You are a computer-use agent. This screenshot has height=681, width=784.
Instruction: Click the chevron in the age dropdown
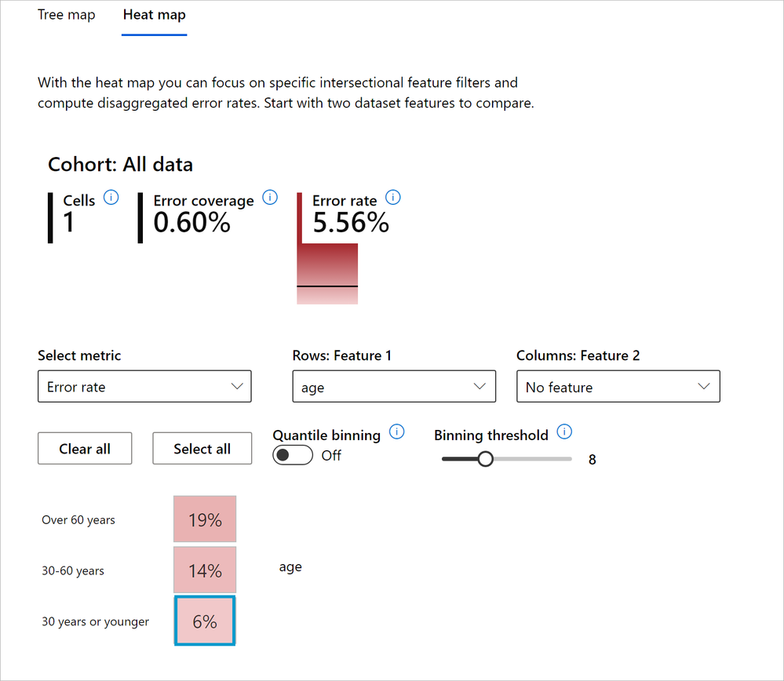(480, 387)
